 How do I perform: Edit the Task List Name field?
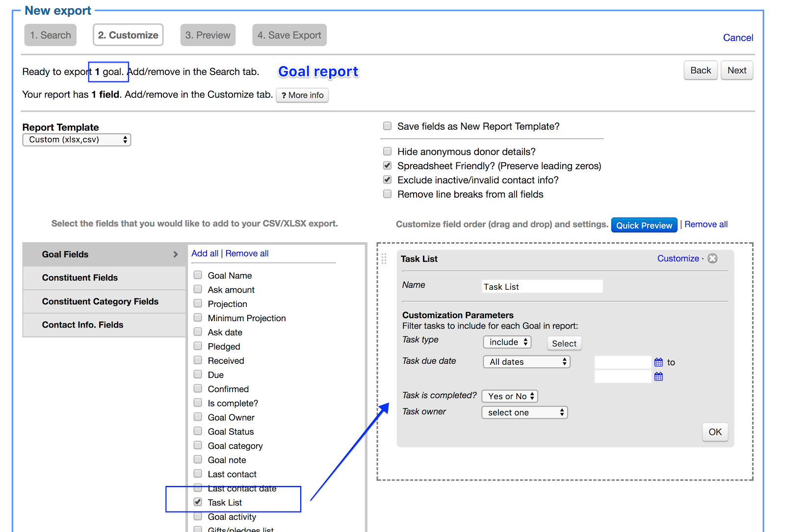(x=542, y=286)
